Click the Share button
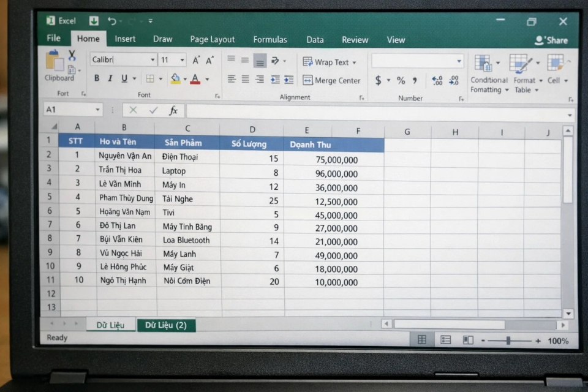Screen dimensions: 588x392 (x=551, y=39)
